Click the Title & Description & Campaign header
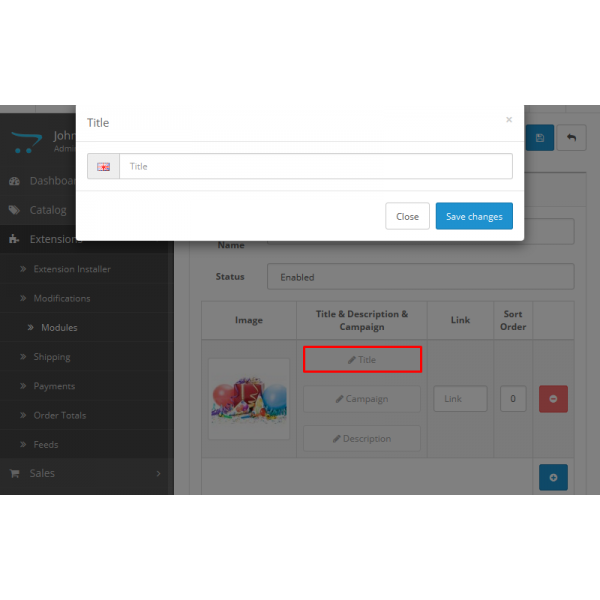This screenshot has height=600, width=600. coord(362,320)
